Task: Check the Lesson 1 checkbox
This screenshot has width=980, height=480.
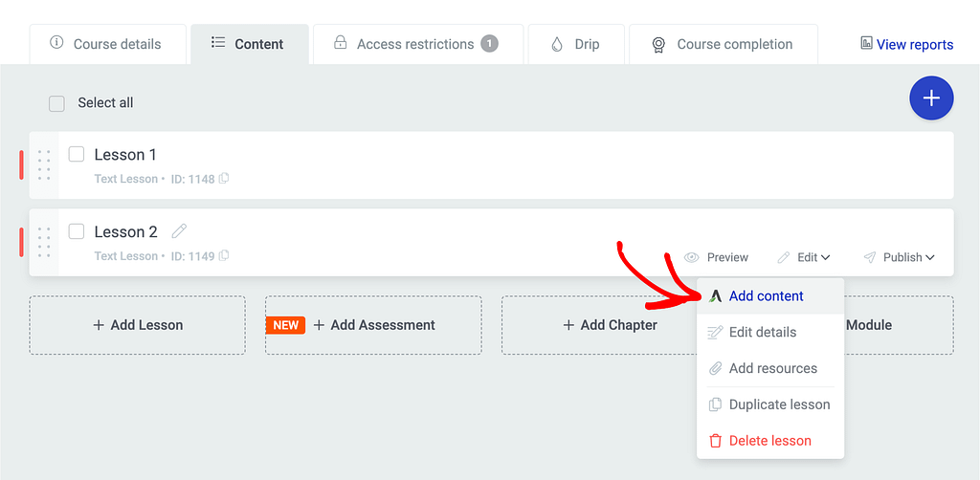Action: coord(77,154)
